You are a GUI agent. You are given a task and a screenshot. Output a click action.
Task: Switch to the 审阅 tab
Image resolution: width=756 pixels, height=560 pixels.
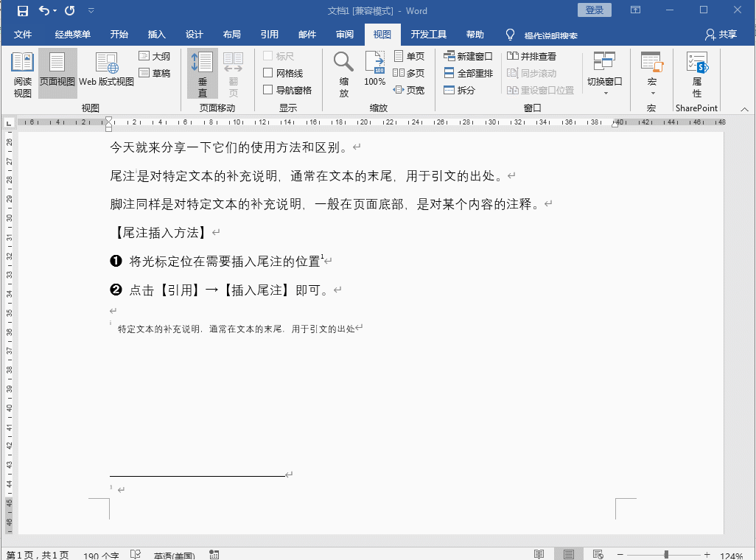345,35
